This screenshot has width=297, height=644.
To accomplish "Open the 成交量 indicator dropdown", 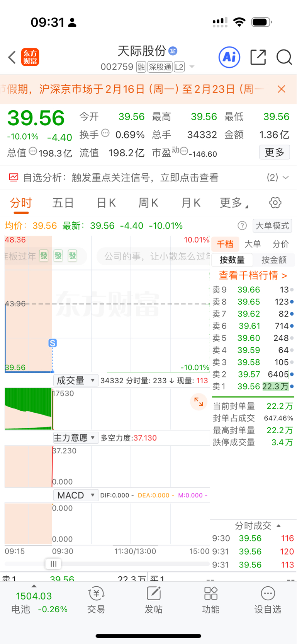I will point(75,381).
